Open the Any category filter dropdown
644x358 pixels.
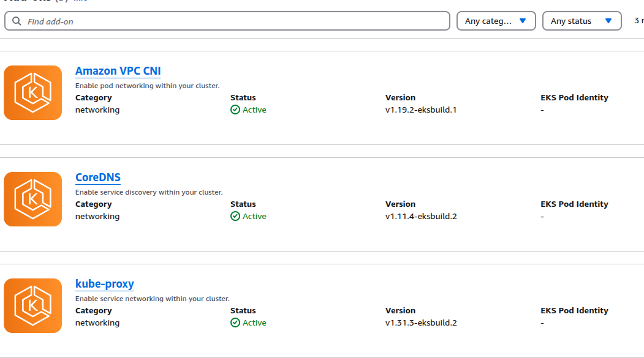496,21
